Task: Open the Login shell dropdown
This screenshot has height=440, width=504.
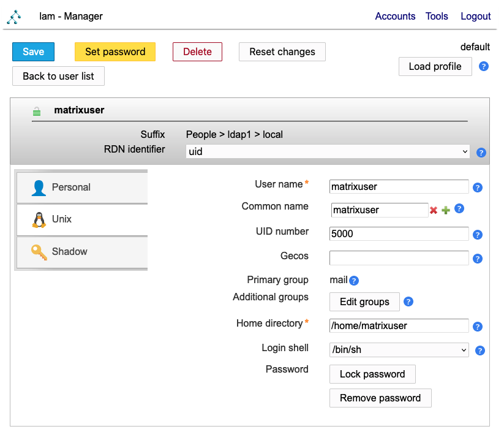Action: [399, 350]
